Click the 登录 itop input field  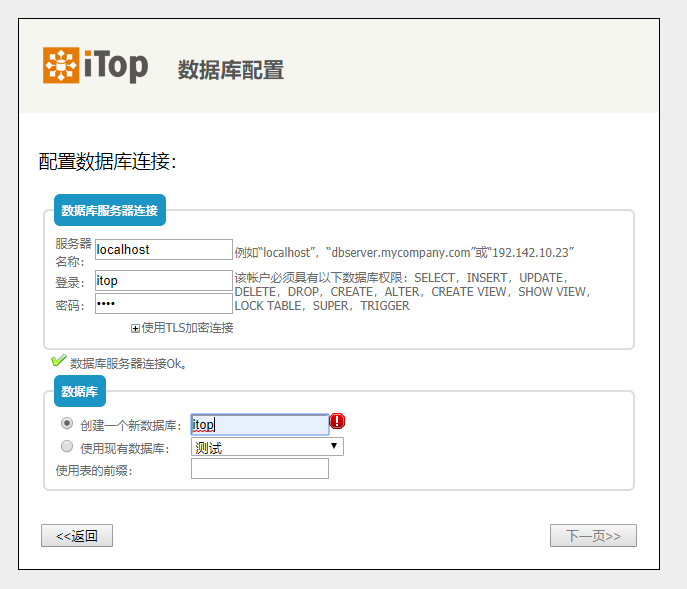click(x=164, y=280)
